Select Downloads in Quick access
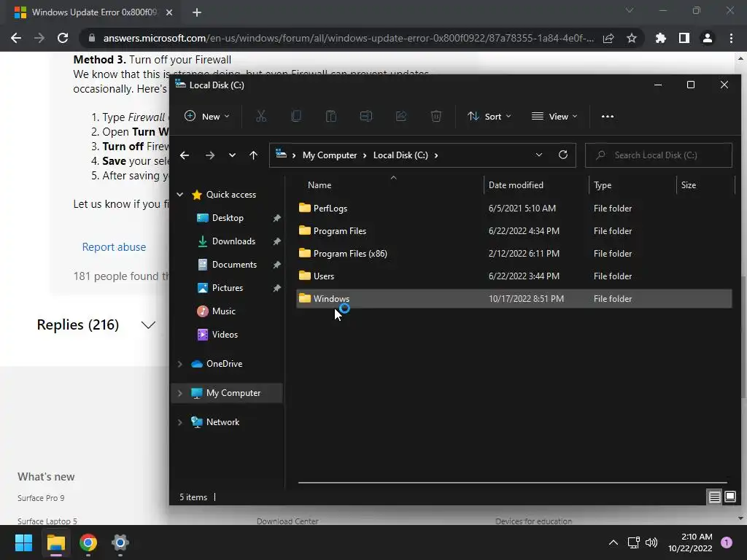 pos(233,241)
